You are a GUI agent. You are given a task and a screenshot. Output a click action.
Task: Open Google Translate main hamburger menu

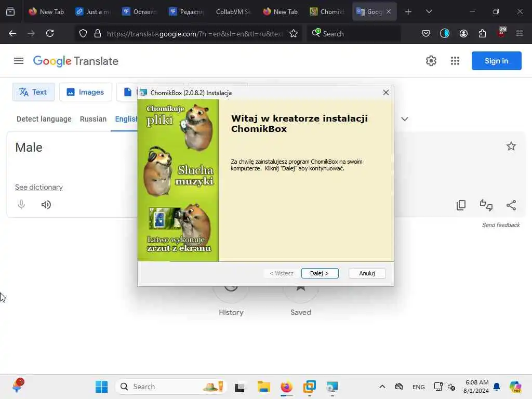[19, 61]
